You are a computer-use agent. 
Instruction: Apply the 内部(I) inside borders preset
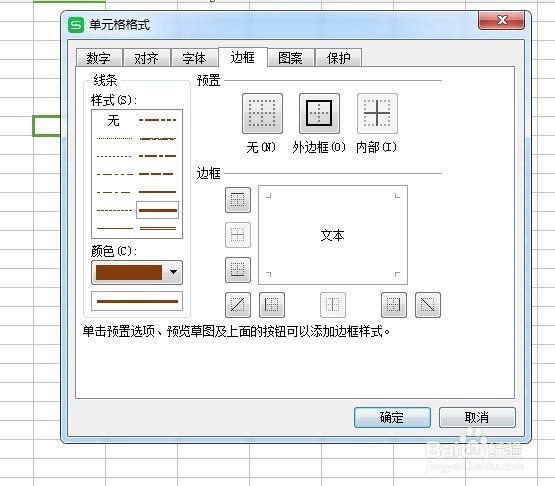click(377, 113)
